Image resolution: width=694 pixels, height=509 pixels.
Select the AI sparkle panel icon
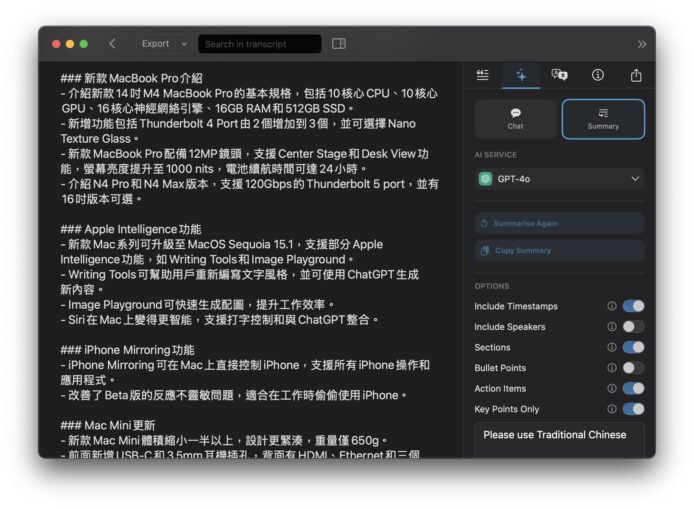click(521, 75)
